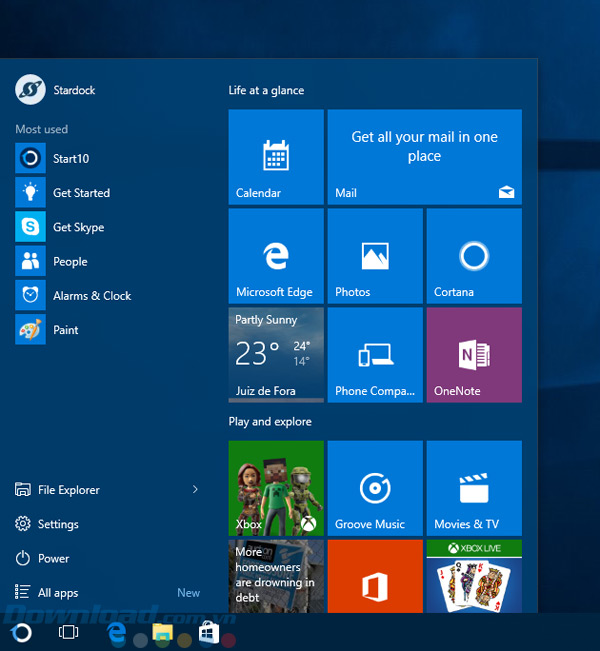Screen dimensions: 600x651
Task: Expand File Explorer jump list arrow
Action: (x=195, y=490)
